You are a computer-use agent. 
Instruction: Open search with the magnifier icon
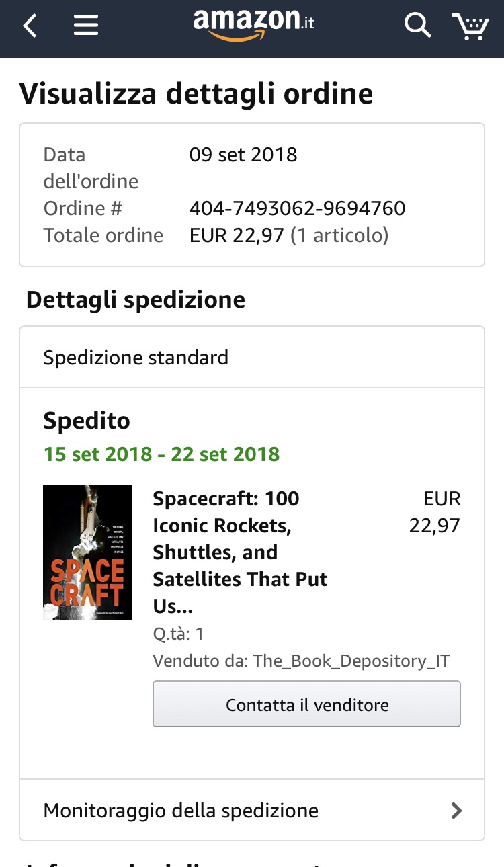pyautogui.click(x=417, y=26)
